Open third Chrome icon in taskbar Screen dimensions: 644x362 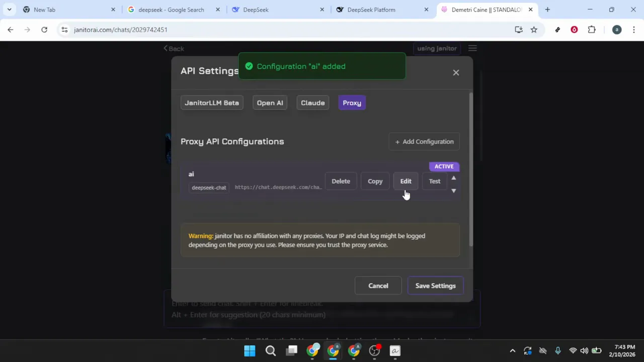(x=354, y=351)
